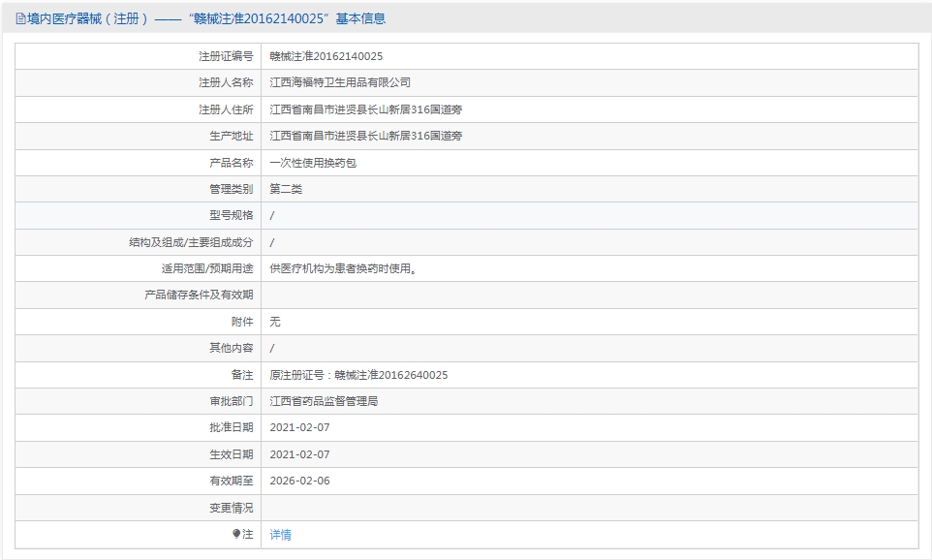
Task: Select effective date value in 生效日期 row
Action: point(299,454)
